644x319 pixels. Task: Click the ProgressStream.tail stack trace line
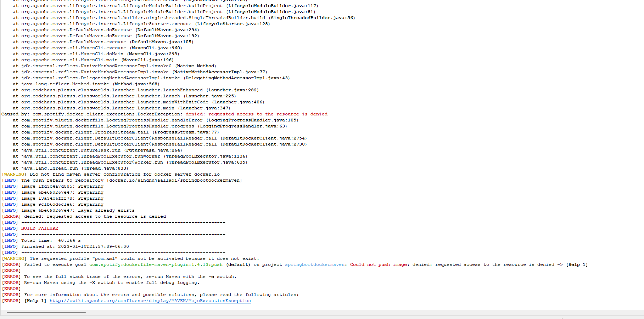116,132
